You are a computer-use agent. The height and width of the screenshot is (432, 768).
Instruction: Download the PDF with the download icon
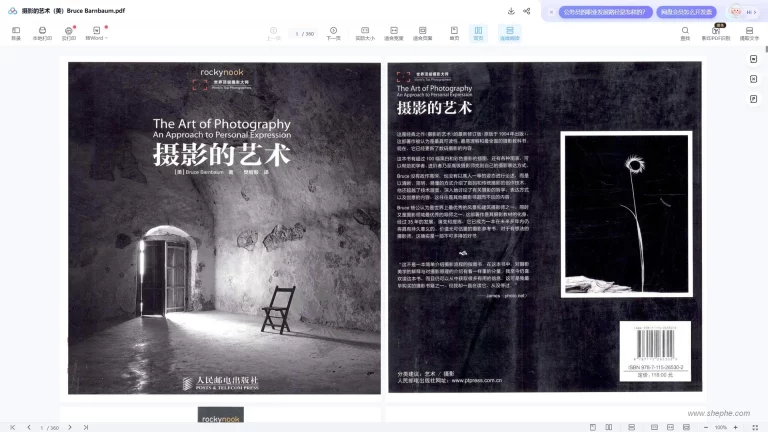click(511, 11)
